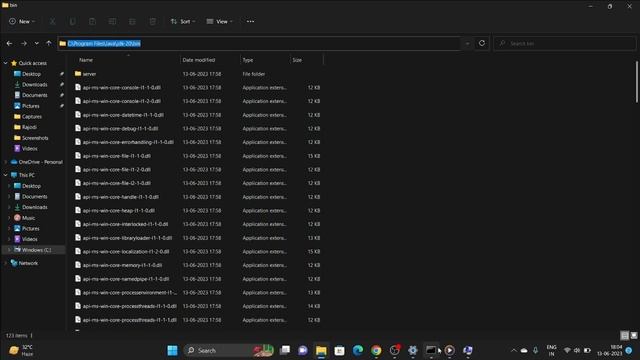This screenshot has height=360, width=640.
Task: Click the Copy icon in the toolbar
Action: click(x=73, y=21)
